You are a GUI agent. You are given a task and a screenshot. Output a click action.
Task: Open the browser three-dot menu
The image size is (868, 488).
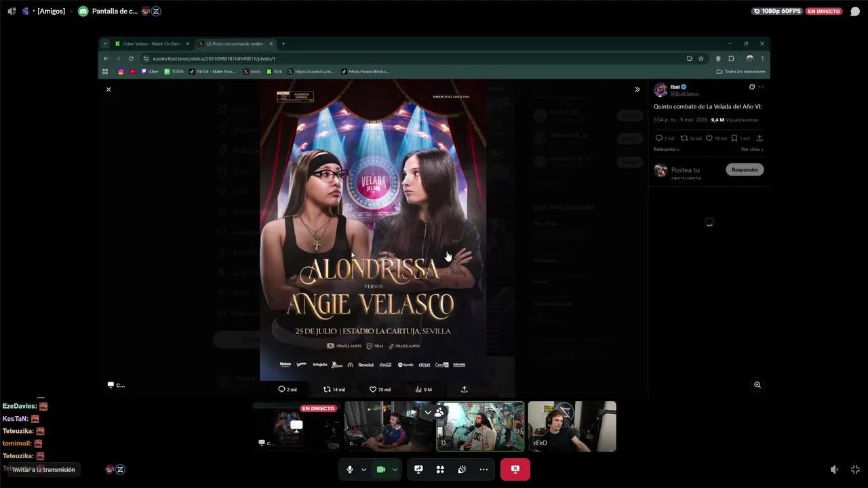tap(762, 59)
